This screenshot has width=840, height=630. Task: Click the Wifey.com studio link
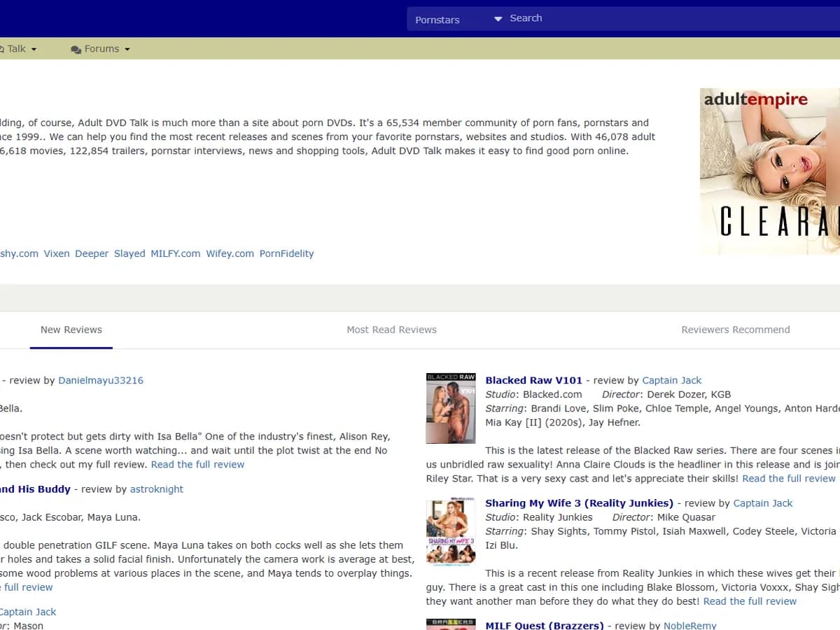pos(230,253)
